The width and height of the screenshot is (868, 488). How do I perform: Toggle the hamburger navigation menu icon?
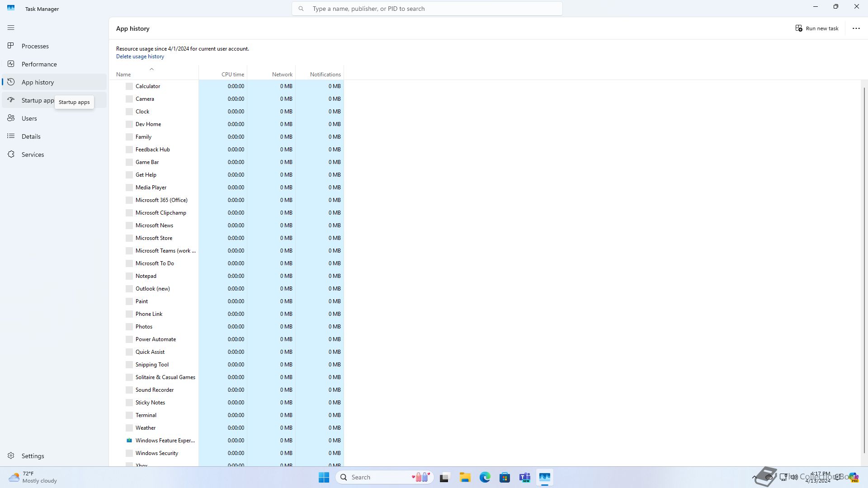pos(11,28)
